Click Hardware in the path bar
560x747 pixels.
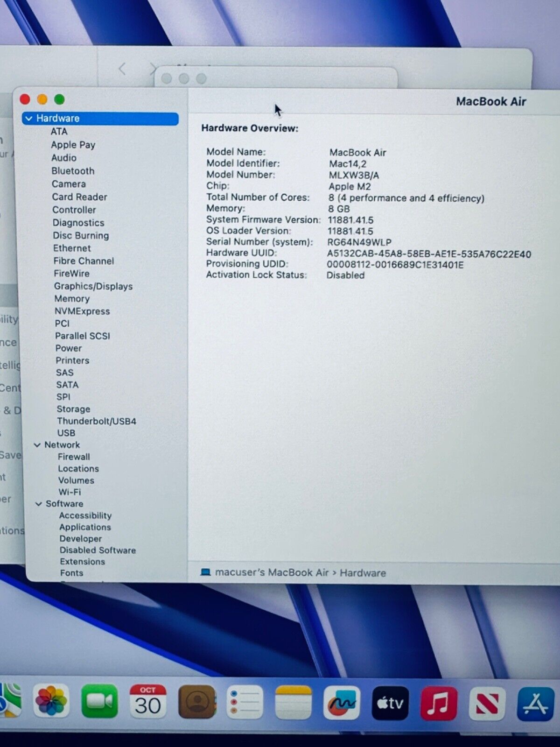[x=363, y=573]
